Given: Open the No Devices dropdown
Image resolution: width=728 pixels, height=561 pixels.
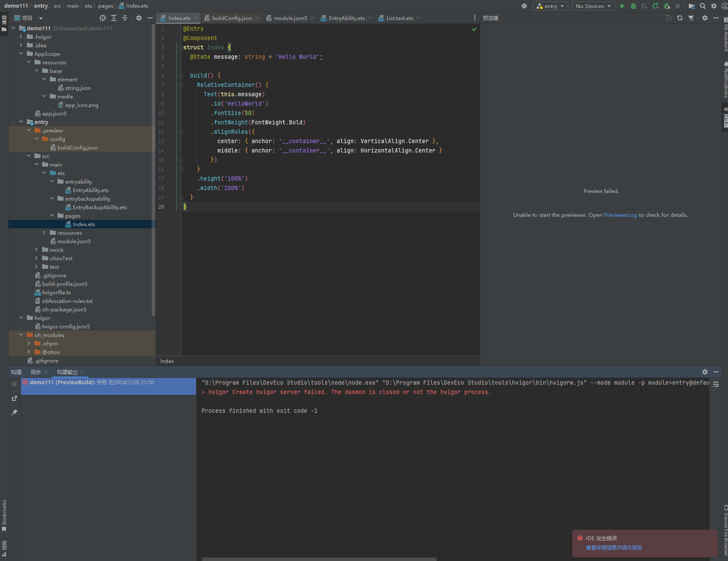Looking at the screenshot, I should tap(593, 6).
